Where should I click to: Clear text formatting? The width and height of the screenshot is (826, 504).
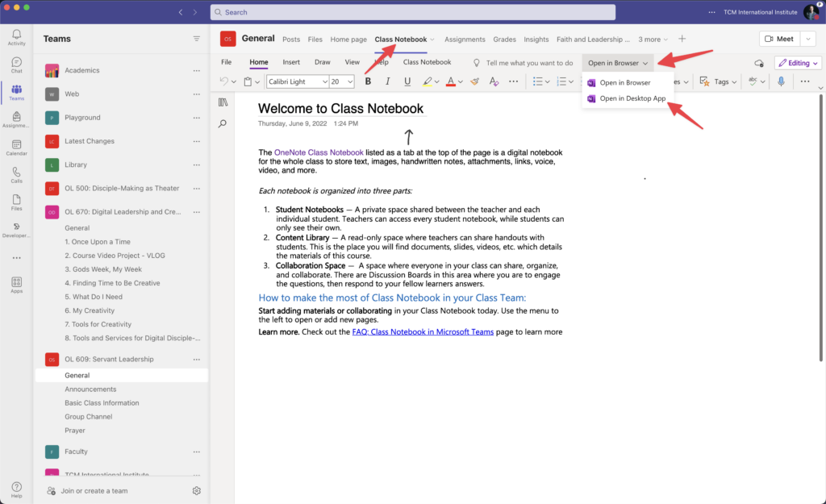(494, 81)
